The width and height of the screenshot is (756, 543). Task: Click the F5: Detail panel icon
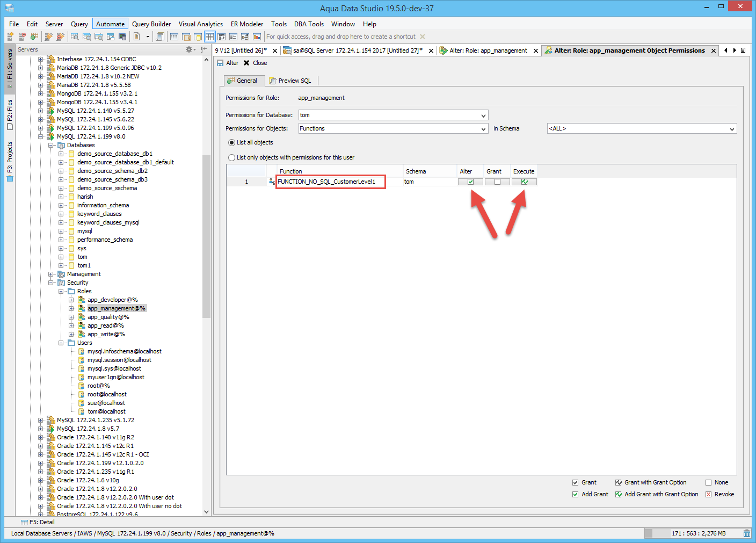click(24, 522)
